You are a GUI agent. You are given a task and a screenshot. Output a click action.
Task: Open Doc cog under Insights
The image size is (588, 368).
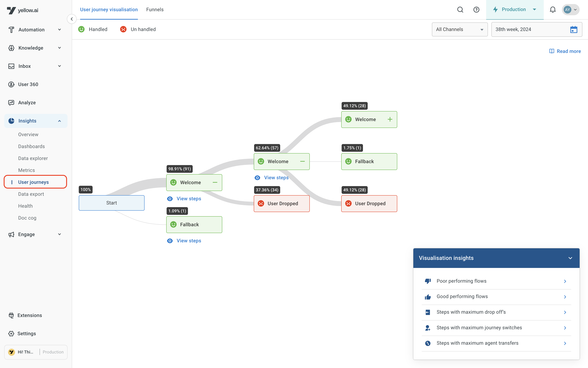click(x=27, y=218)
